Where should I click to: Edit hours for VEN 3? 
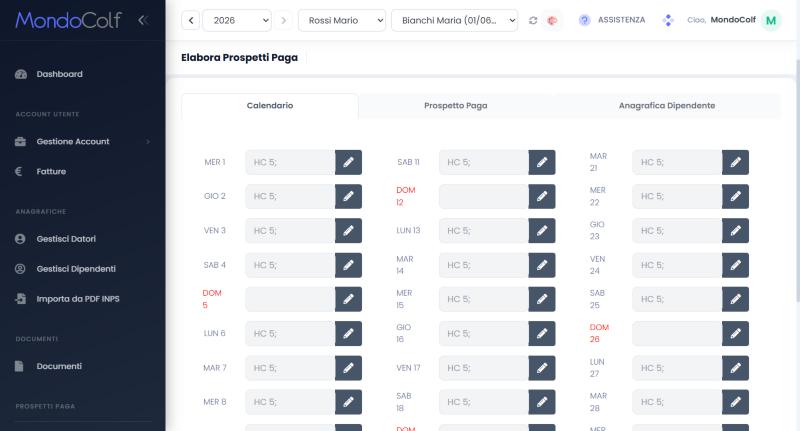coord(348,231)
